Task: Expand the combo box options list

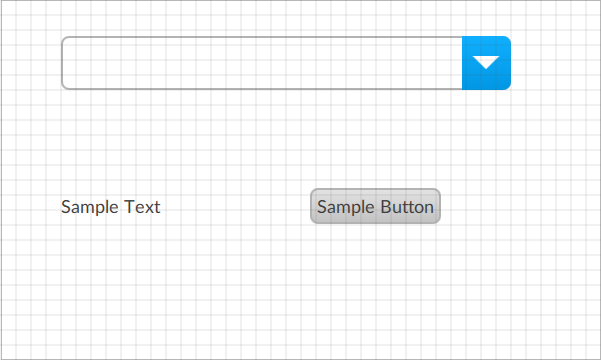Action: 486,63
